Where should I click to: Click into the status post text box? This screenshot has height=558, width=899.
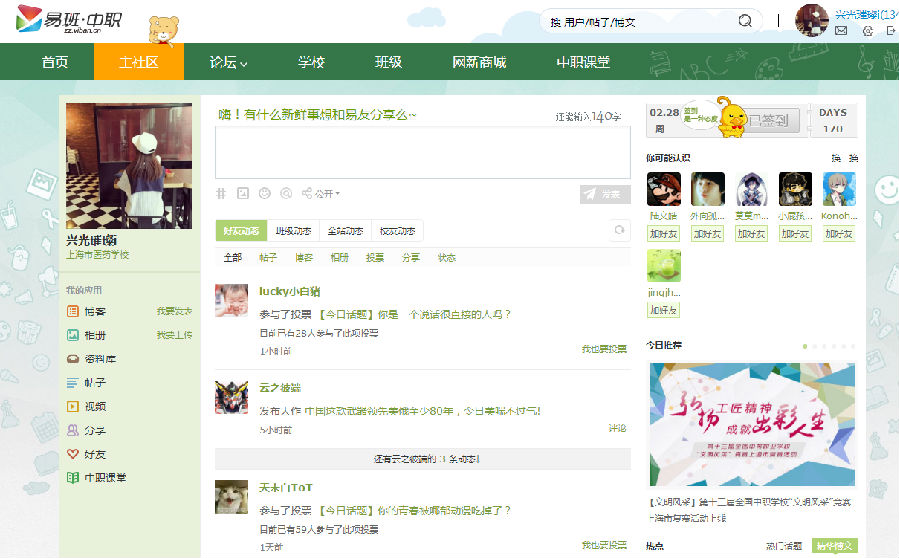pos(422,152)
